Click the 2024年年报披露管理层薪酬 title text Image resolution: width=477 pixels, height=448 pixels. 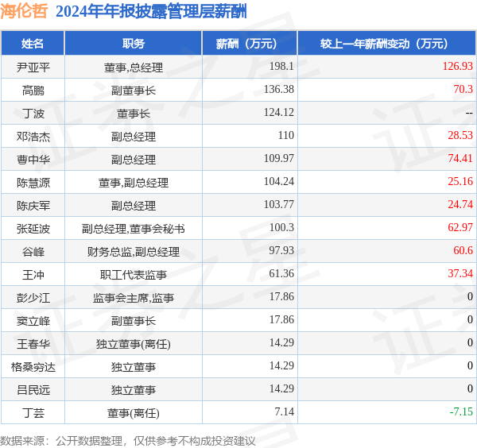coord(151,12)
